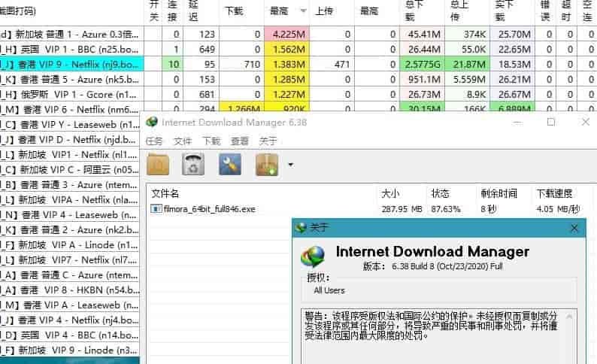
Task: Click the sort arrow beside 最高 header
Action: (x=304, y=11)
